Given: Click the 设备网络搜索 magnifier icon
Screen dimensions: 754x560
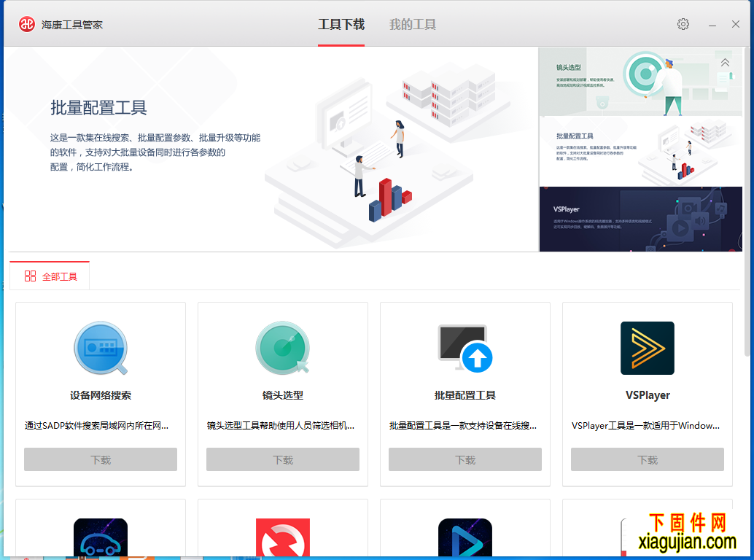Looking at the screenshot, I should [x=101, y=348].
